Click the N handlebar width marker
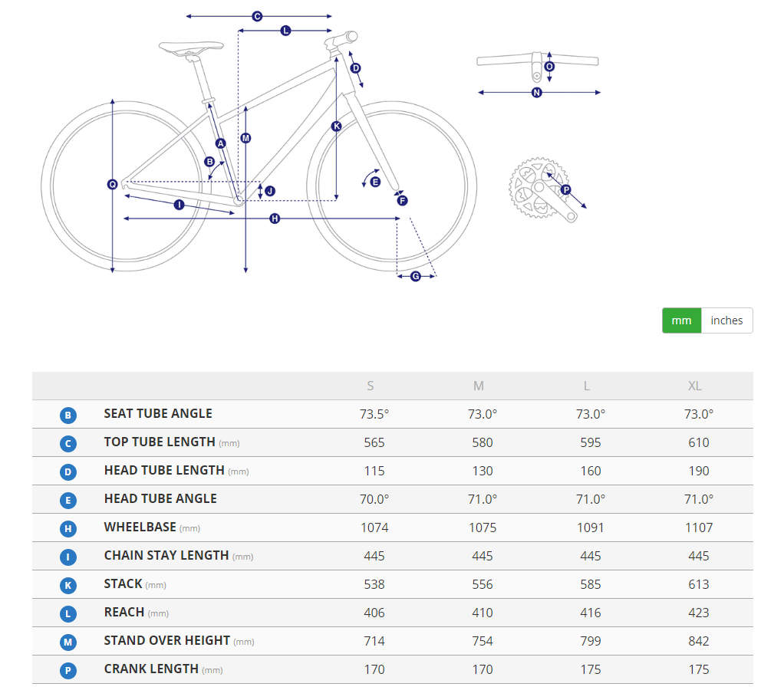Viewport: 784px width, 700px height. 537,93
